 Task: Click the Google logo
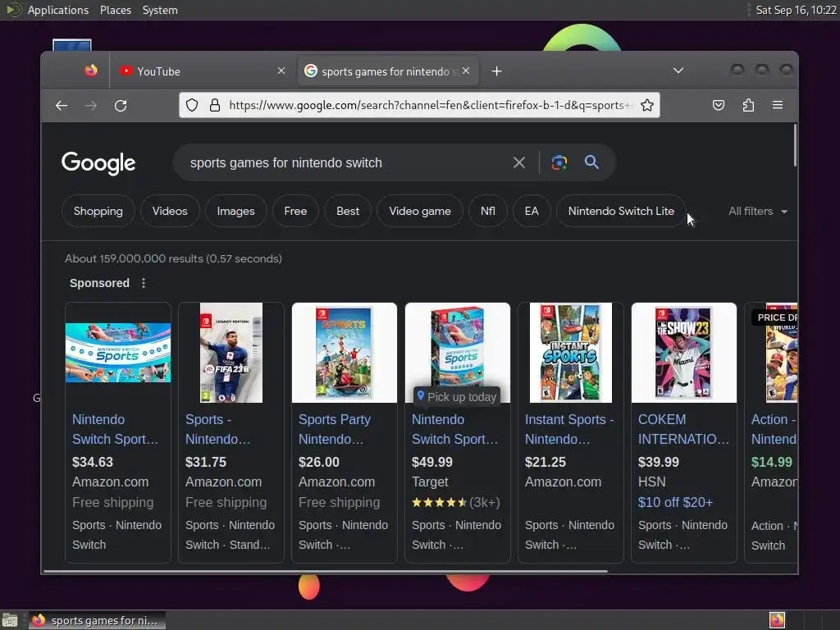pos(98,163)
